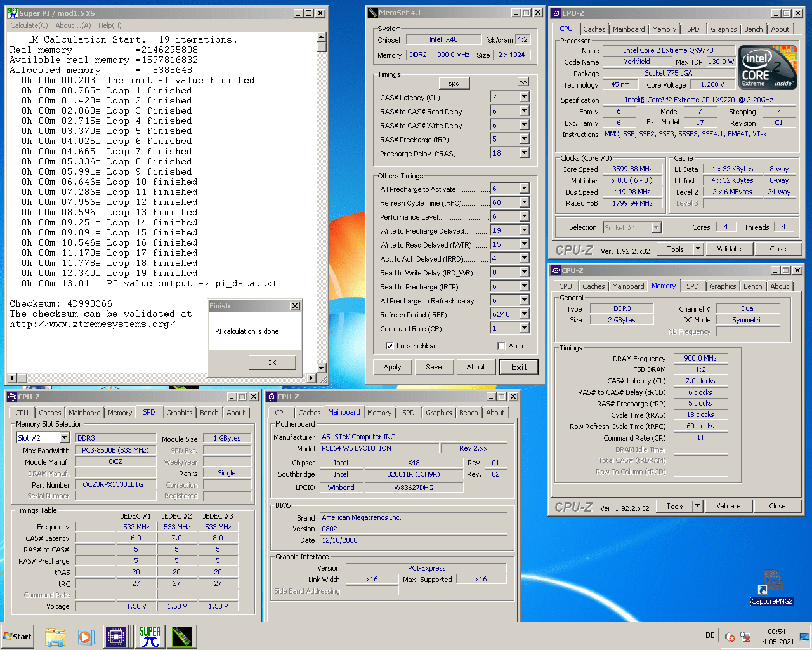Click Apply in MemSet
Viewport: 812px width, 650px height.
coord(392,367)
